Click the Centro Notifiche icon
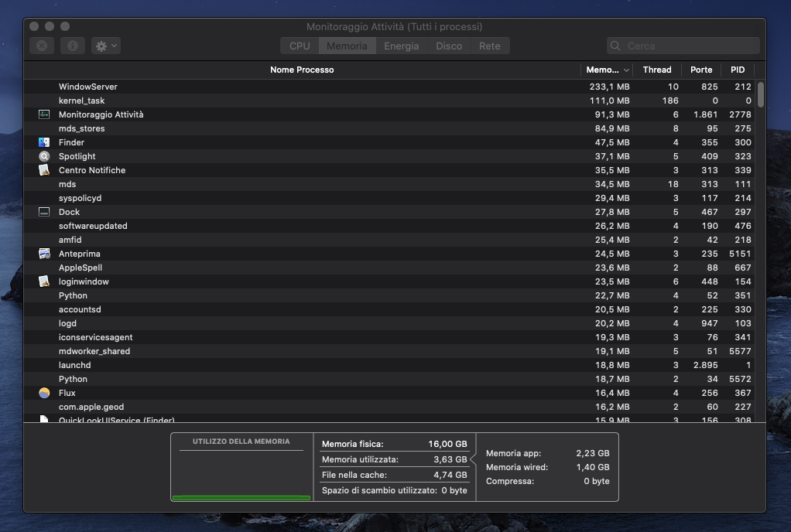This screenshot has height=532, width=791. coord(44,170)
